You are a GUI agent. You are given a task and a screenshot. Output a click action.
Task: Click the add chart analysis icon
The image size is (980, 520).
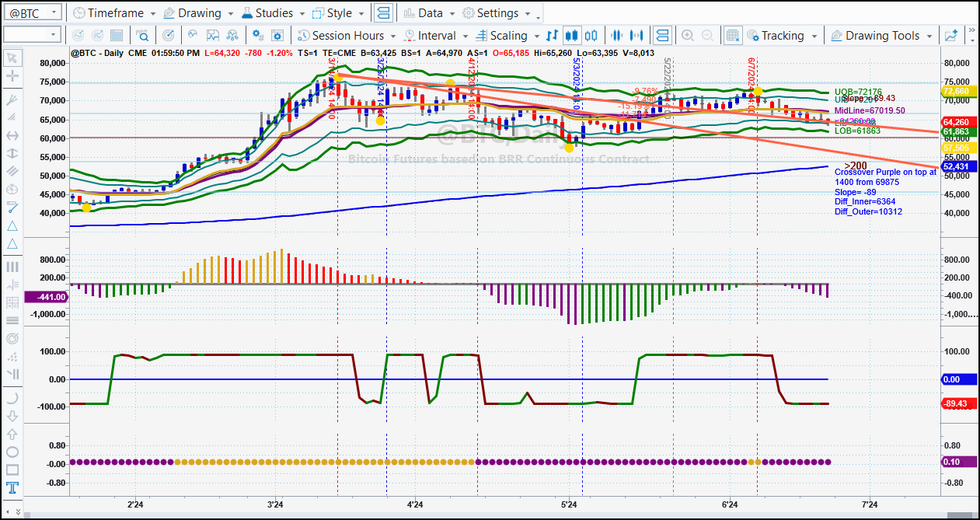point(951,35)
